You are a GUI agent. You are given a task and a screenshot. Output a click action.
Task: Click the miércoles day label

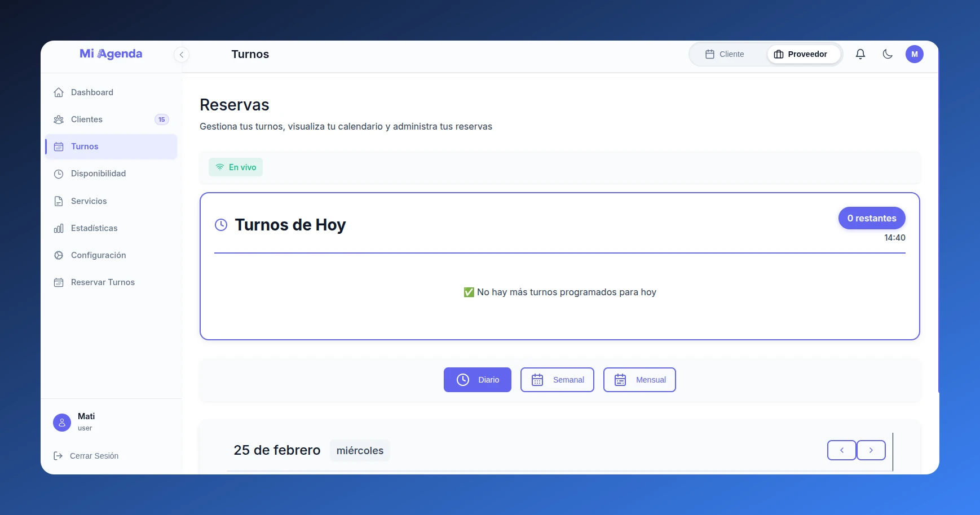(360, 451)
